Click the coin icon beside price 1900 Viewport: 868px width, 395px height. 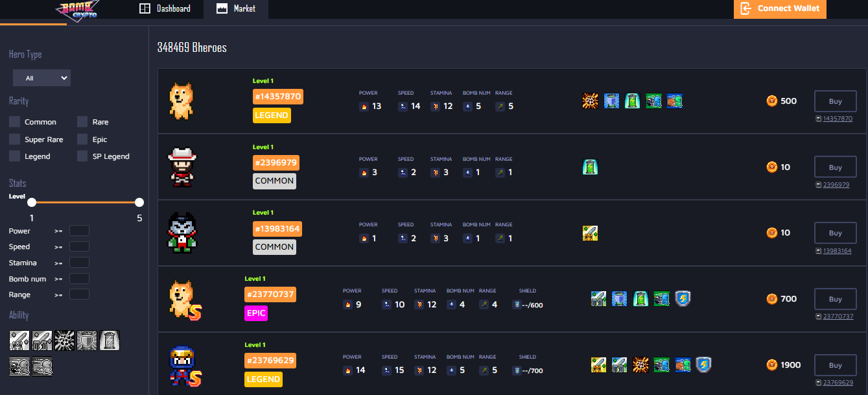[x=771, y=365]
